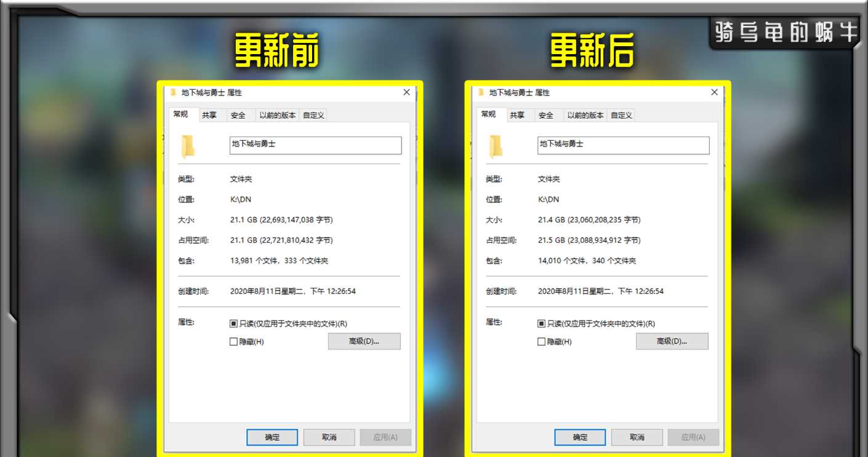Select 以前的版本 tab in the left dialog
This screenshot has height=457, width=868.
click(277, 115)
